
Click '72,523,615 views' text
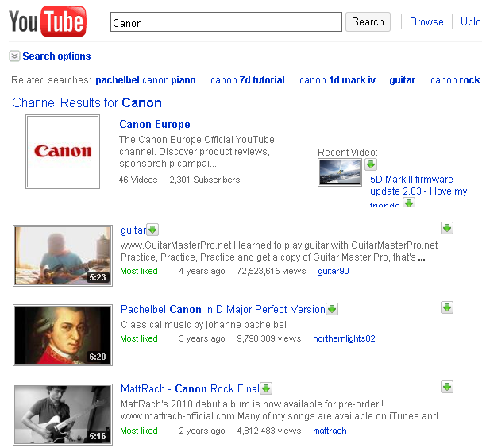[x=272, y=271]
